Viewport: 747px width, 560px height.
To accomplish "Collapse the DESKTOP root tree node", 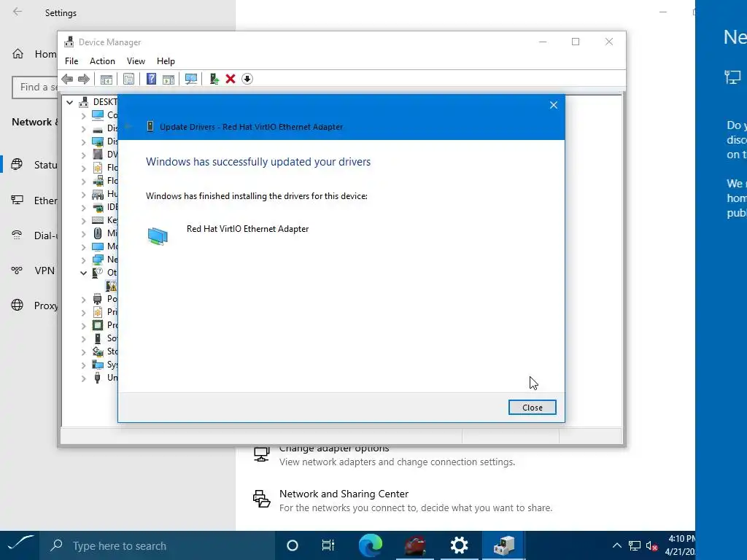I will point(69,102).
